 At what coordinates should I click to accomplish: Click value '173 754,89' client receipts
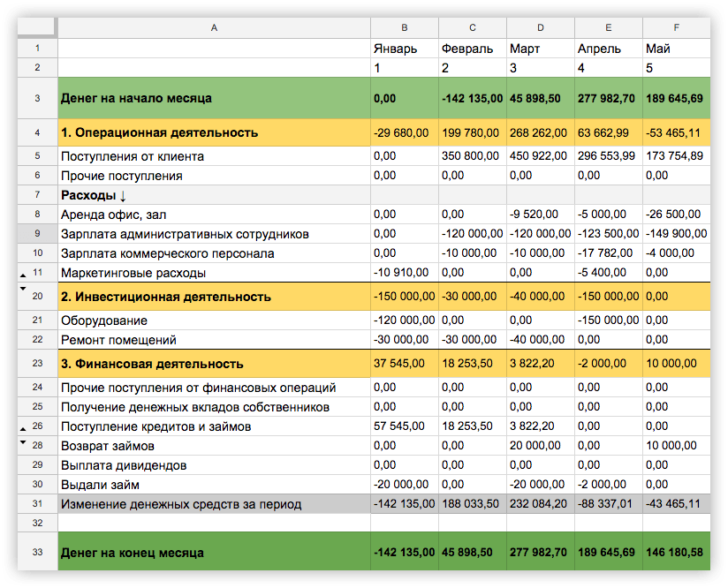click(x=677, y=156)
